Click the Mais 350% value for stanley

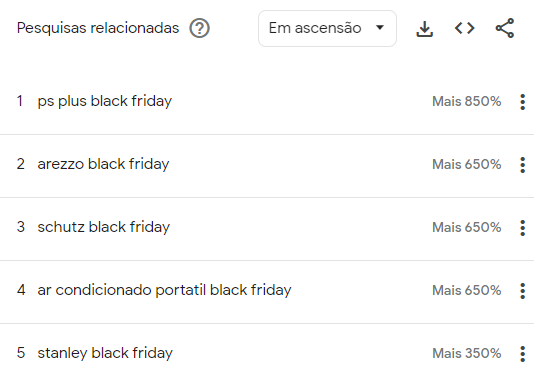click(466, 354)
